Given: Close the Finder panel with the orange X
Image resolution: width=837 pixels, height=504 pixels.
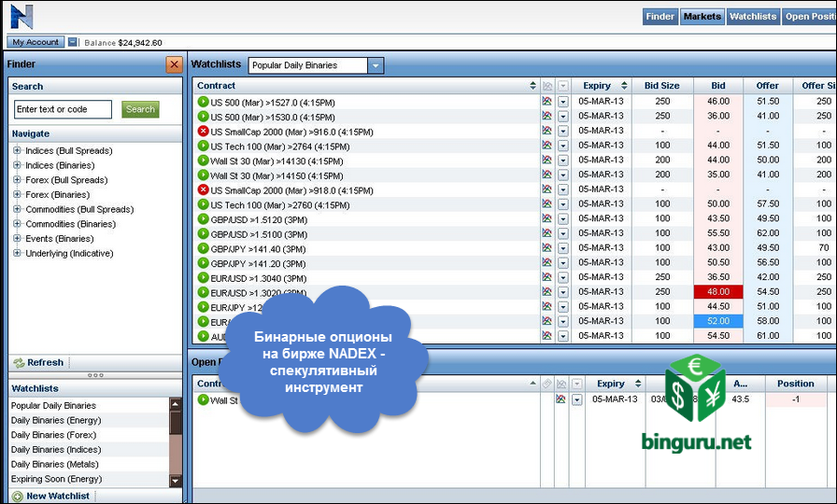Looking at the screenshot, I should [x=174, y=64].
